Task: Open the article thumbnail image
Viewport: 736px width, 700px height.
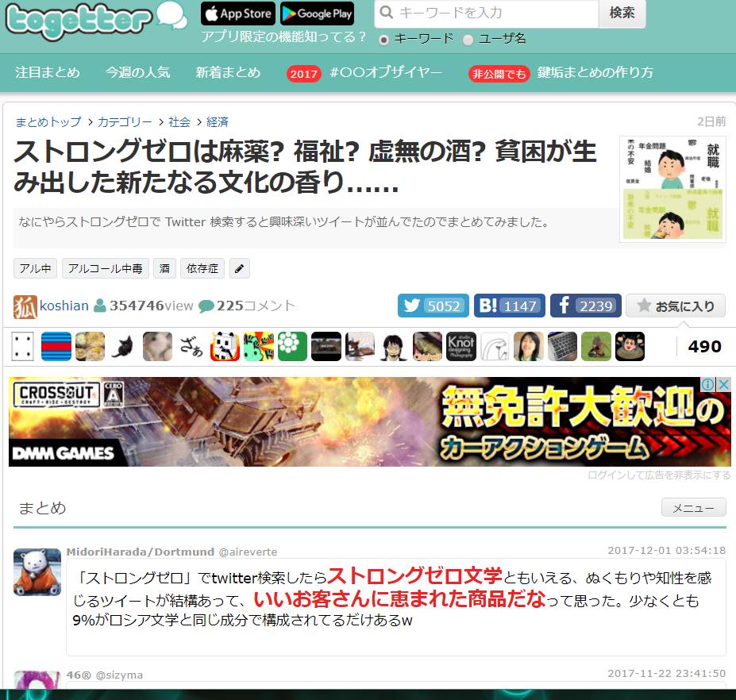Action: pos(672,189)
